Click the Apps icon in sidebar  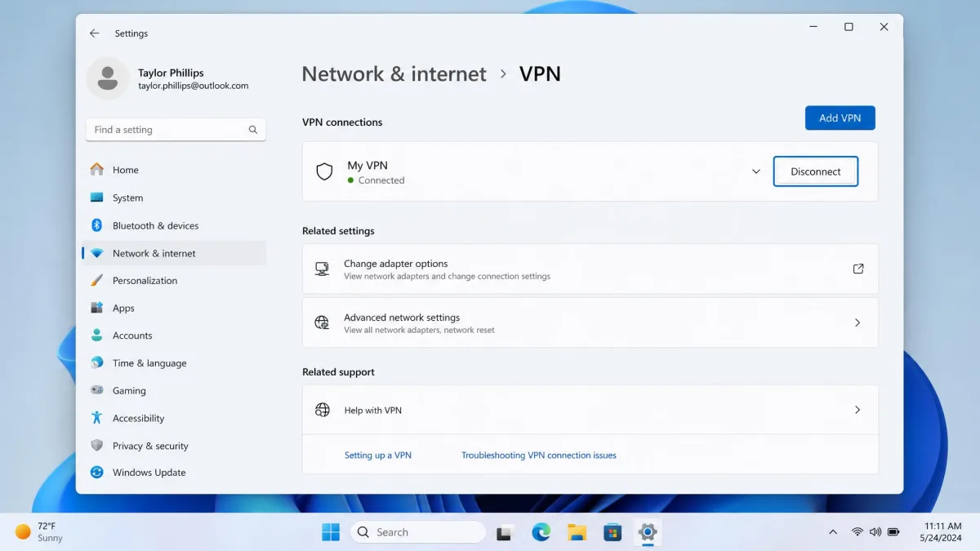coord(97,308)
